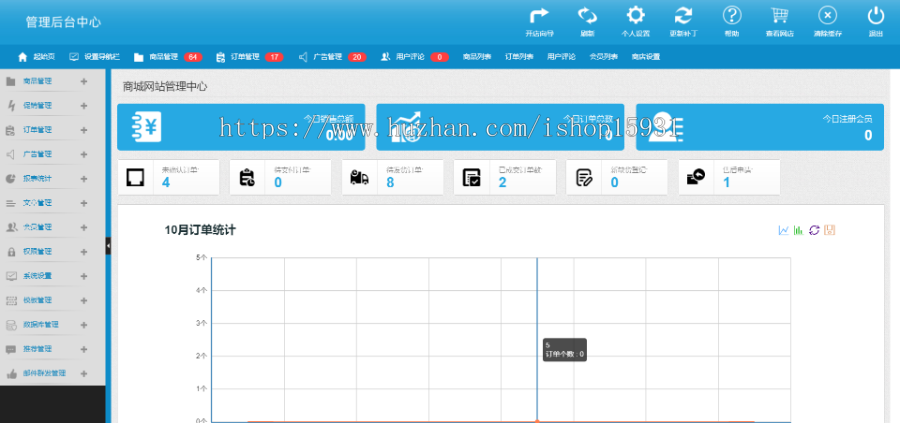This screenshot has height=423, width=900.
Task: Click the 10月订单统计 chart title
Action: pos(200,230)
